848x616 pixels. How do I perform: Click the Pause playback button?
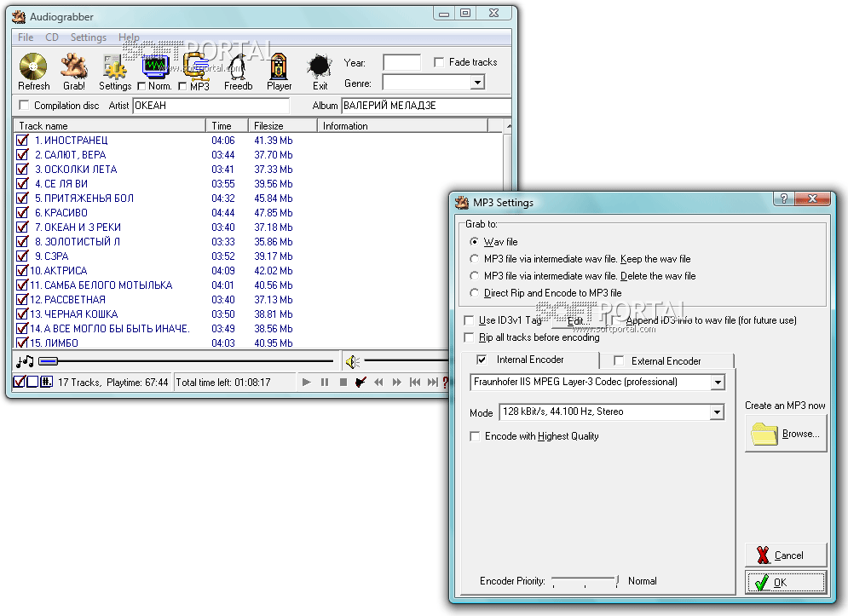pyautogui.click(x=325, y=383)
